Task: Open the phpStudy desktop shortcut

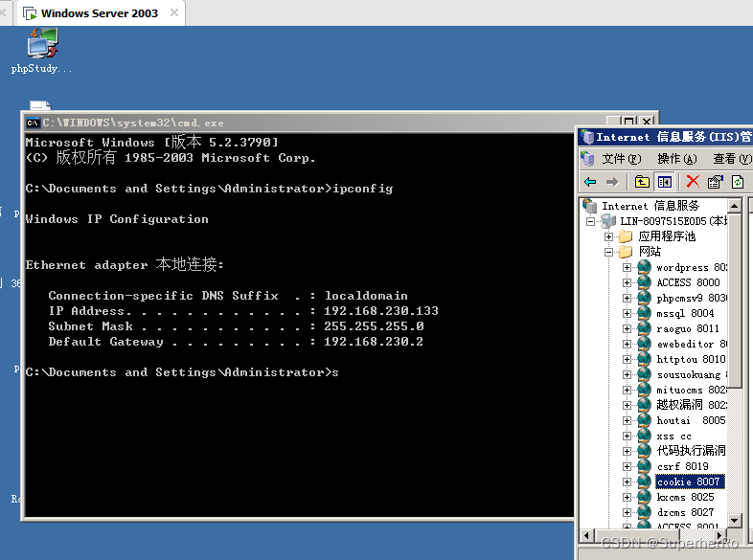Action: [x=42, y=51]
